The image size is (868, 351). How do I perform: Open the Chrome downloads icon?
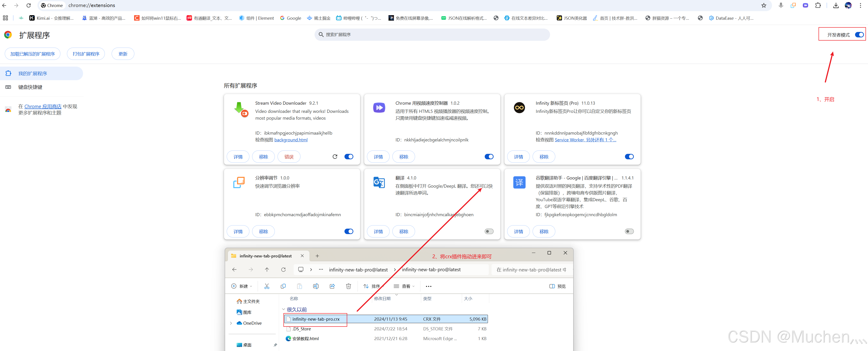836,5
